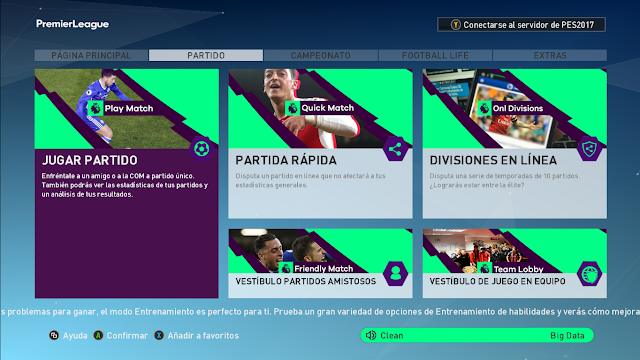Click the Ayuda label
Screen dimensions: 640x360
click(x=75, y=336)
